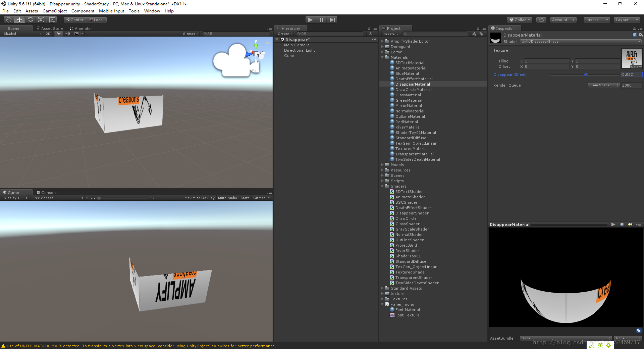Play the material preview animation
Viewport: 644px width, 349px height.
(613, 225)
